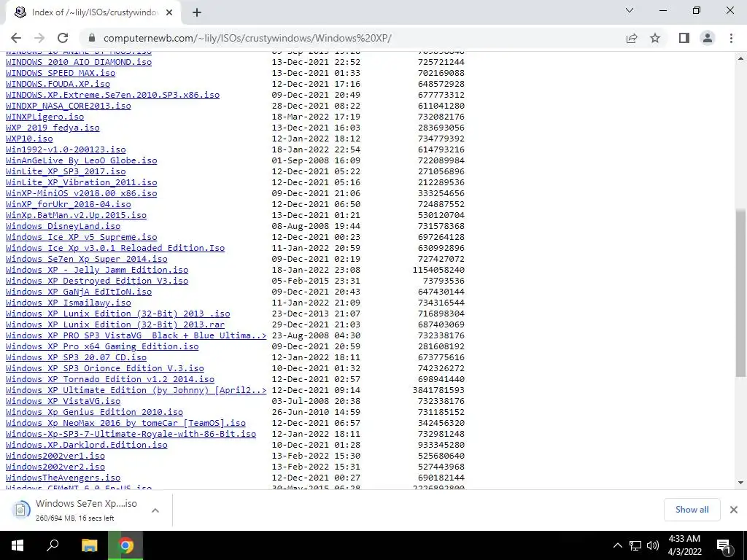747x560 pixels.
Task: Click Windows_Se7en_Xp_Super_2014.iso link
Action: click(x=87, y=259)
